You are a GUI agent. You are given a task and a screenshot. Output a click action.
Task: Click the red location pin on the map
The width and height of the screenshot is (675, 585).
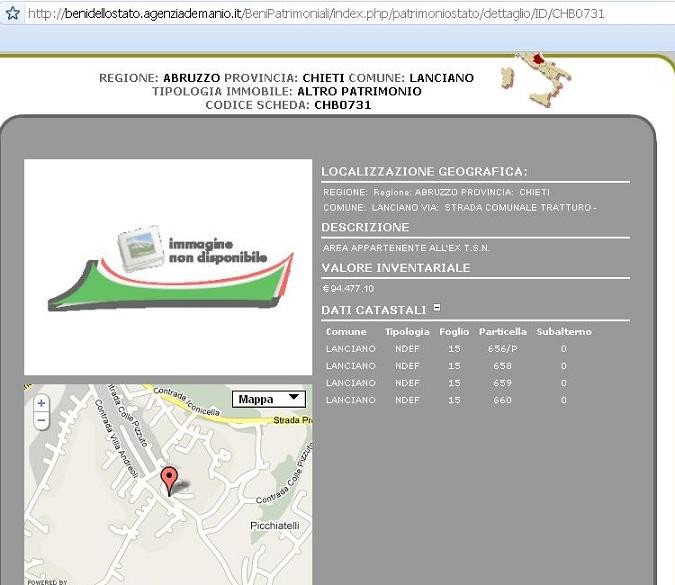coord(170,479)
